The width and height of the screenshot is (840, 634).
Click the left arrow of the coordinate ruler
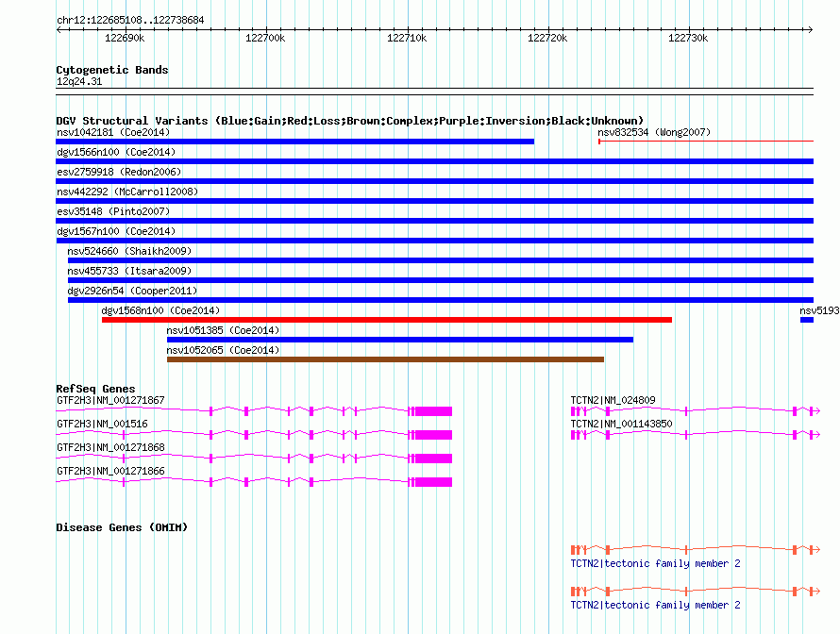click(59, 29)
